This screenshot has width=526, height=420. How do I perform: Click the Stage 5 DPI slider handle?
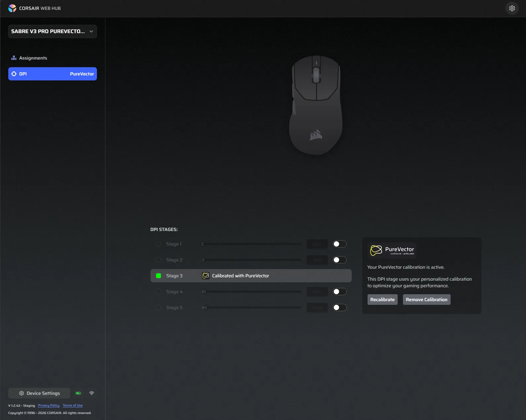coord(206,307)
